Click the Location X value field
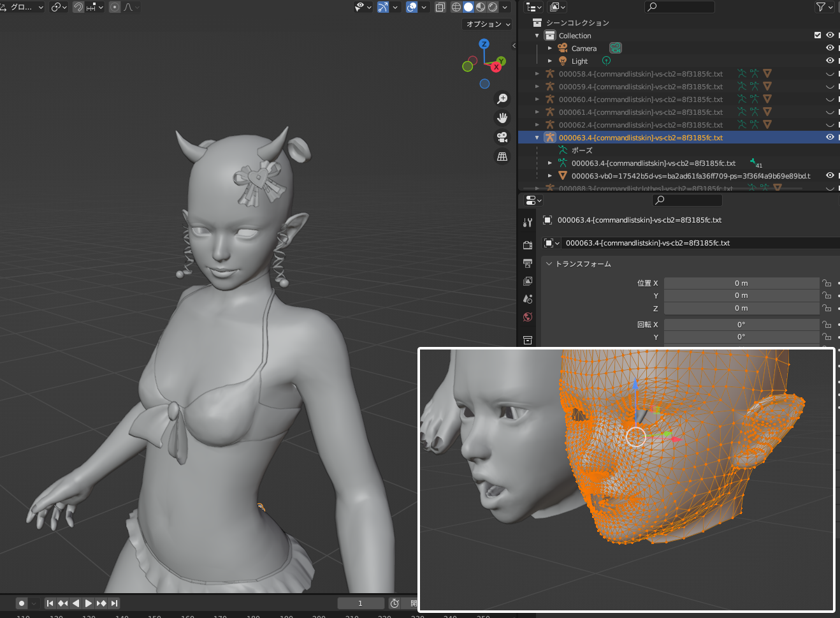Image resolution: width=840 pixels, height=618 pixels. pyautogui.click(x=741, y=283)
